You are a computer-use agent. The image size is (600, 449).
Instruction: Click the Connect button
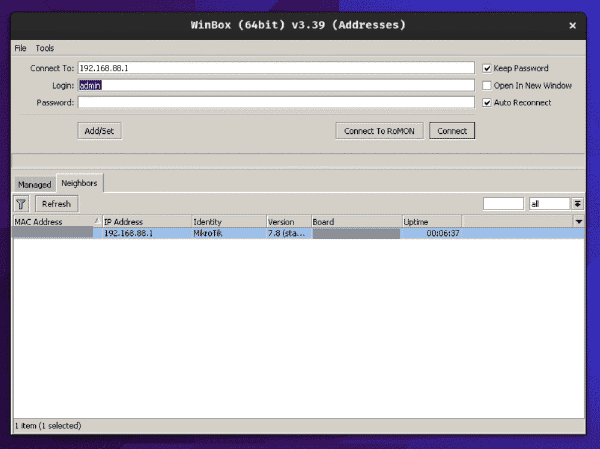[452, 131]
